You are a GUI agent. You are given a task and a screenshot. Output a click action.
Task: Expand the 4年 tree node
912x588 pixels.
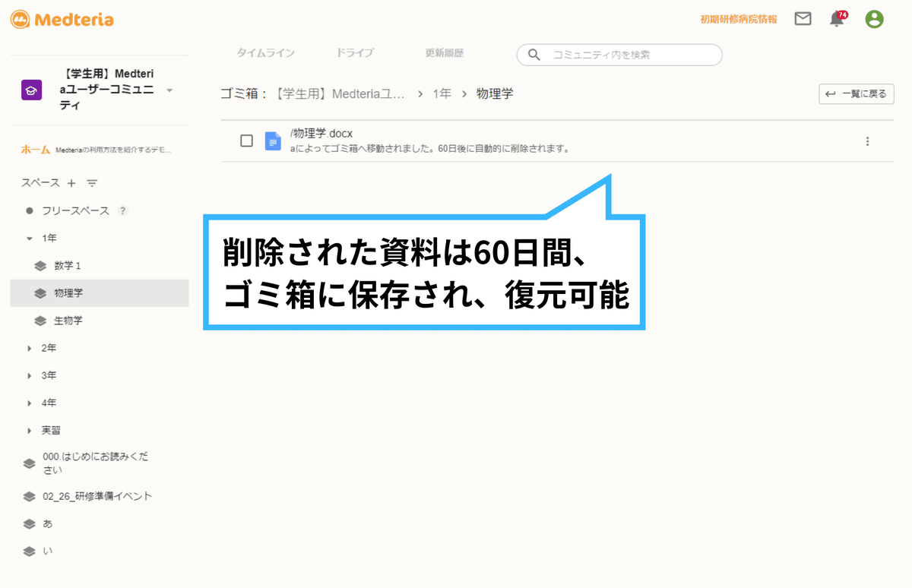click(x=30, y=403)
